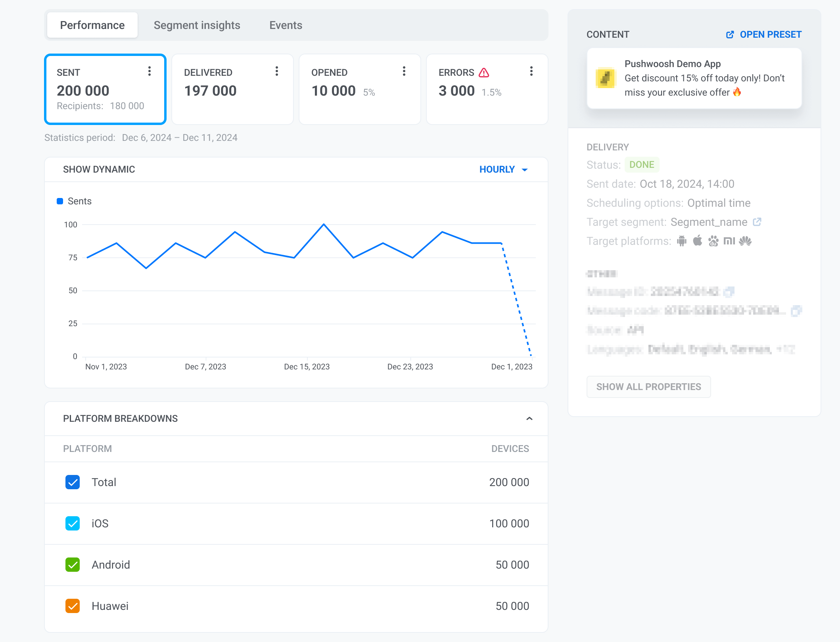Click the blue Sents legend swatch
Viewport: 840px width, 642px height.
(x=59, y=201)
